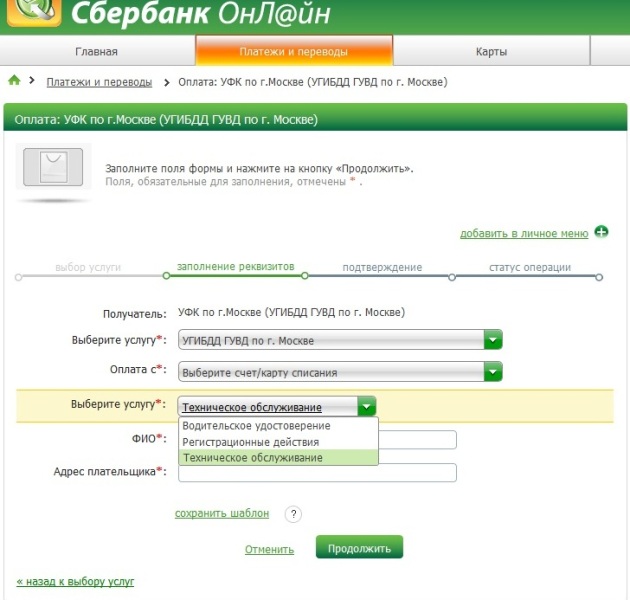Viewport: 630px width, 600px height.
Task: Switch to the Карты tab
Action: pos(491,51)
